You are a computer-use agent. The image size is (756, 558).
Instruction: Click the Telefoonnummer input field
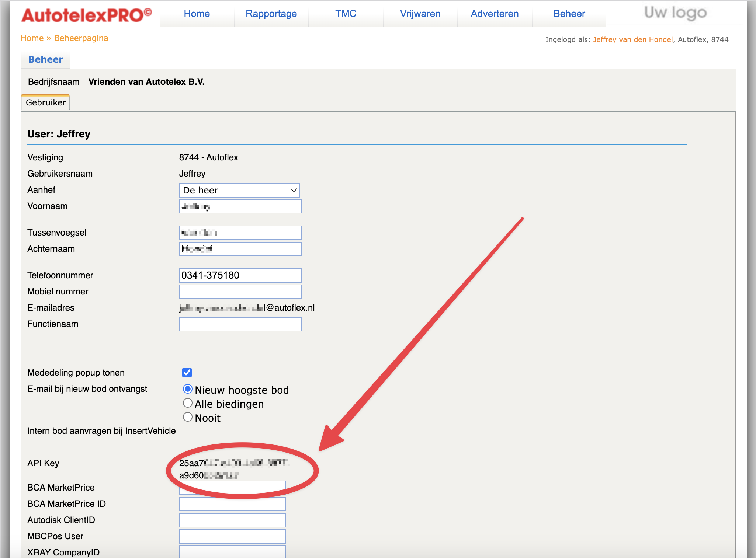click(240, 275)
